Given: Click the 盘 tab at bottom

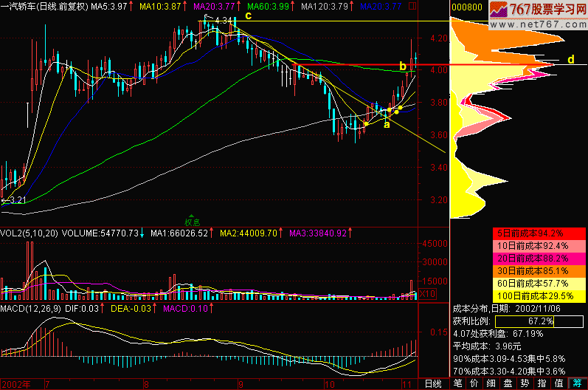Looking at the screenshot, I should [x=509, y=383].
